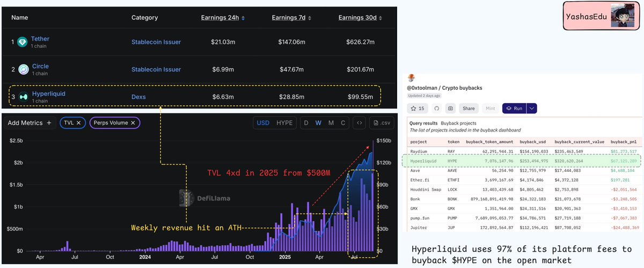Click the Updated 2 days ago label

click(x=424, y=95)
